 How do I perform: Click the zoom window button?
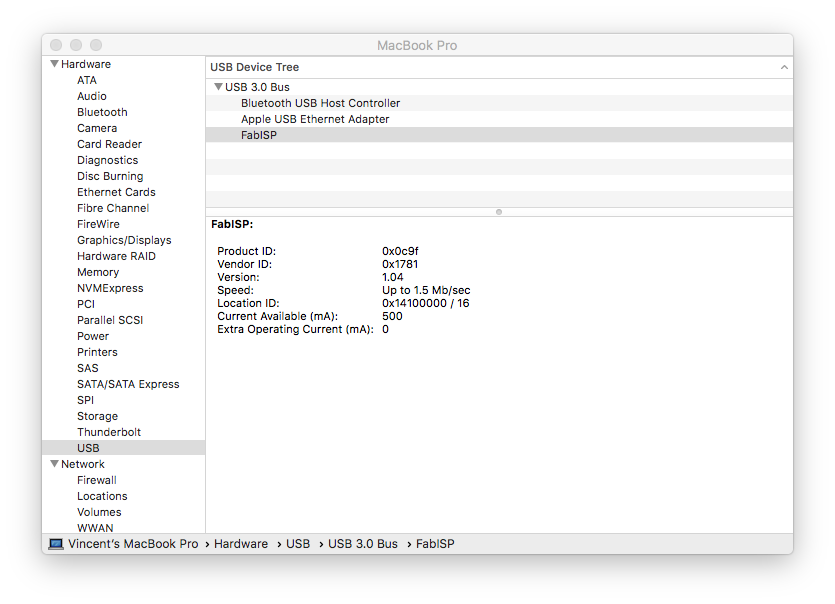point(96,45)
